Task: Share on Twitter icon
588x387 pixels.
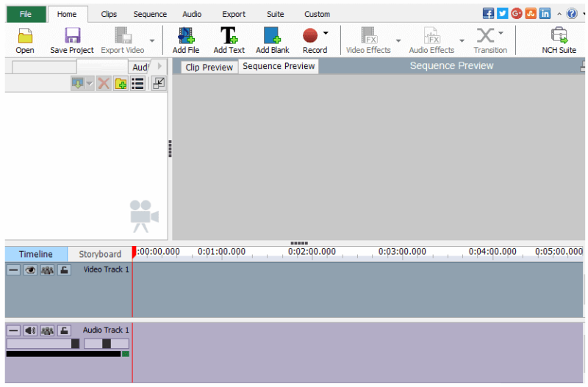Action: 502,14
